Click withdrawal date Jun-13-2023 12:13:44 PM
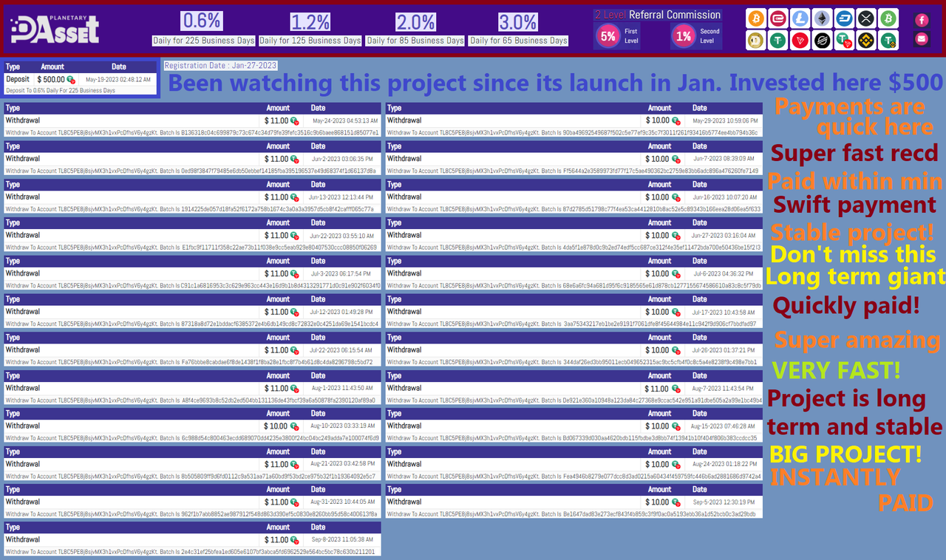The height and width of the screenshot is (560, 946). tap(341, 197)
